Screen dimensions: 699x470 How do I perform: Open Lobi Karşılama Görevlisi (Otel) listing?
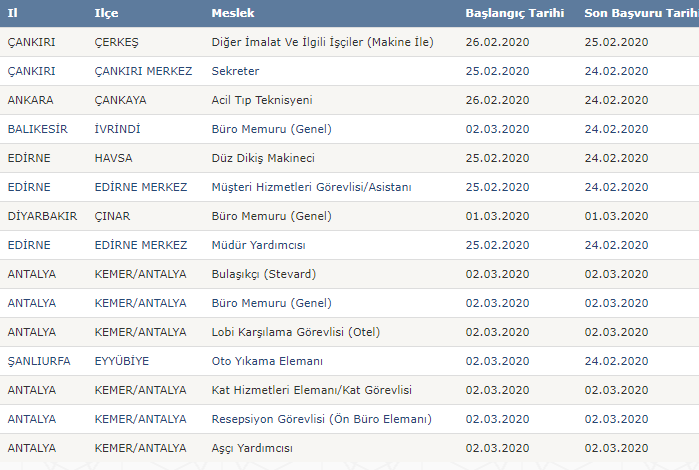tap(296, 332)
